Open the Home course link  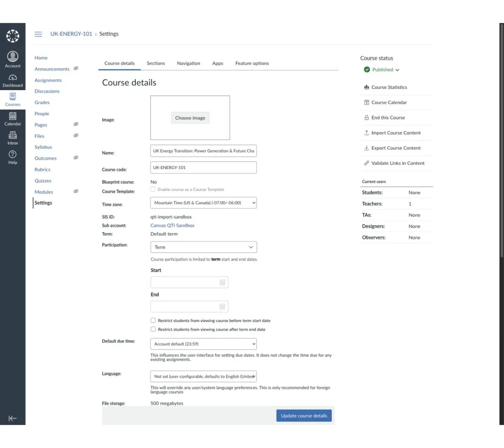click(41, 58)
